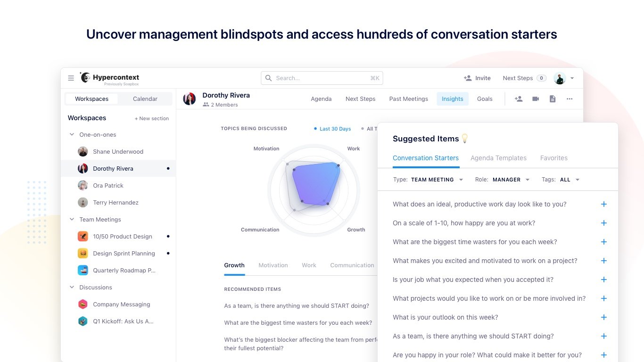Viewport: 644px width, 362px height.
Task: Click Dorothy Rivera header avatar
Action: (x=190, y=99)
